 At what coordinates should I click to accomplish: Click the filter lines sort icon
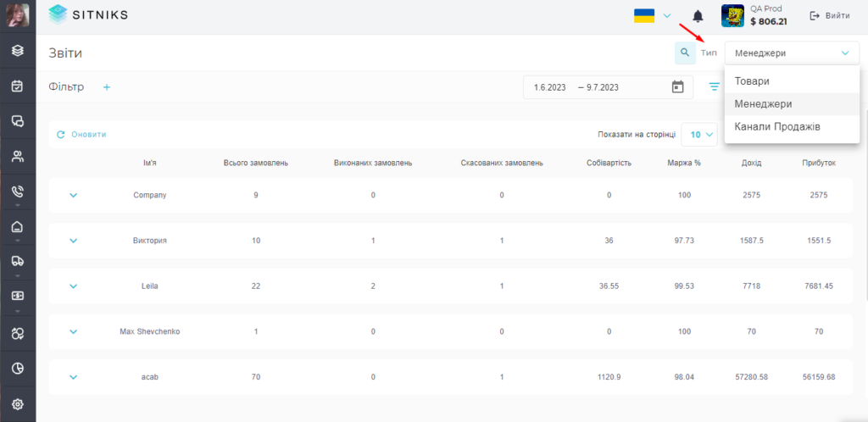(x=715, y=86)
